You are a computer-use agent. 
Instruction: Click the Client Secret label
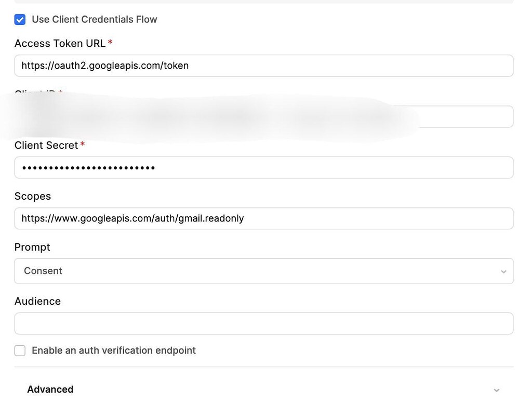tap(45, 145)
